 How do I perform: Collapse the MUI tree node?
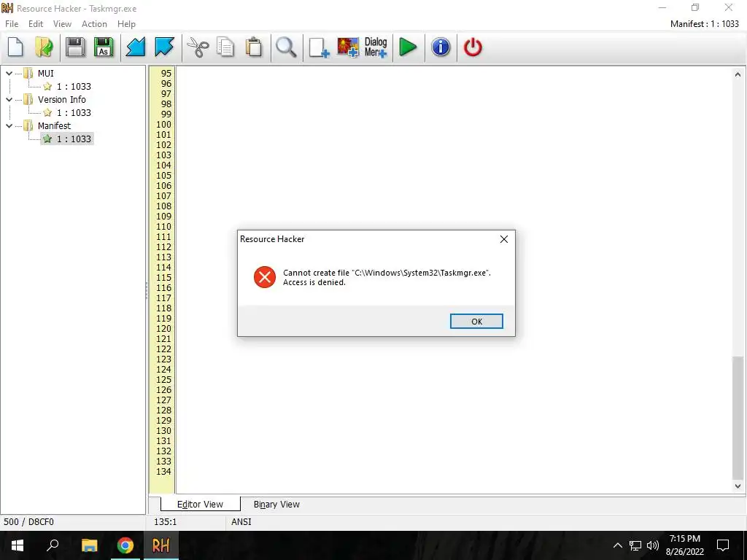click(x=9, y=74)
